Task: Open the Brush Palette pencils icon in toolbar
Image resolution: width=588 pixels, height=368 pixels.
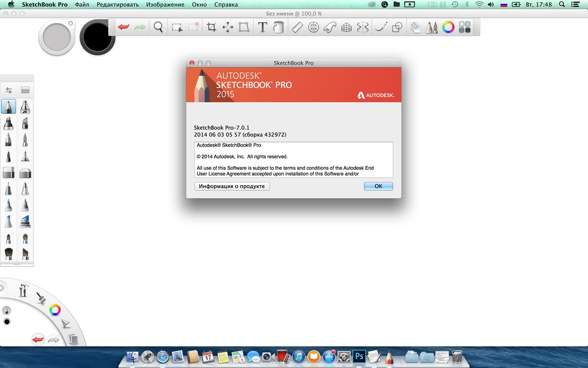Action: (432, 27)
